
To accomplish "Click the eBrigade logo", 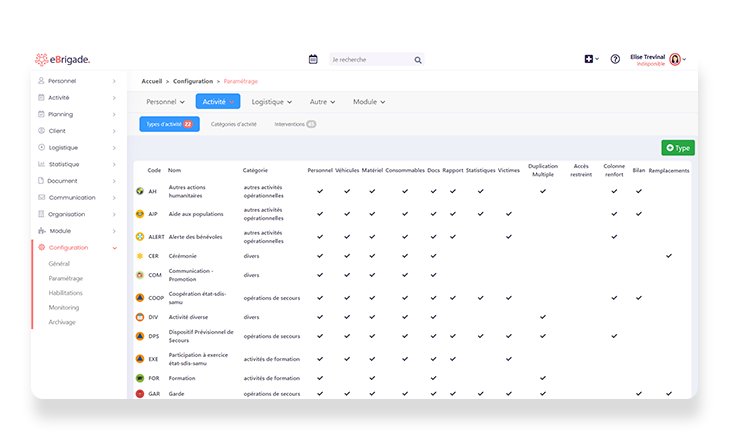I will click(x=63, y=59).
